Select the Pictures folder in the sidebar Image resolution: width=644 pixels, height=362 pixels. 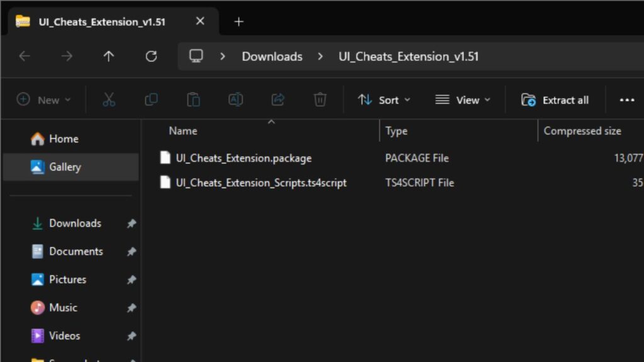(67, 279)
